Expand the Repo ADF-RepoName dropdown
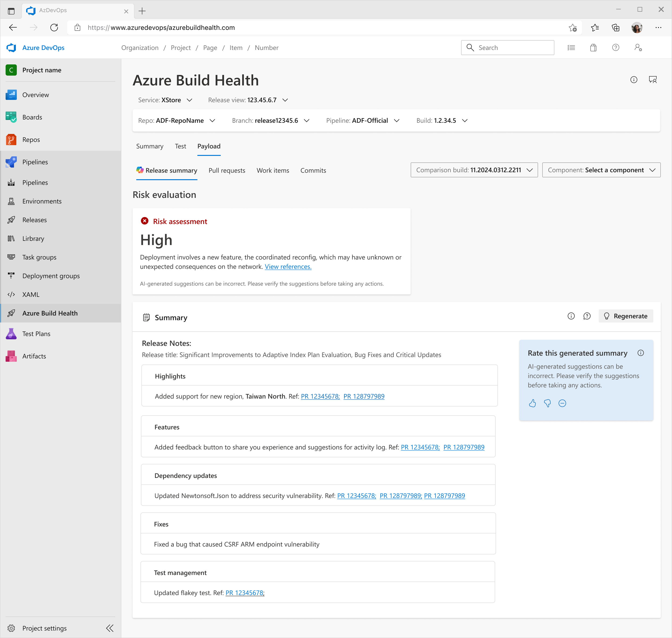 coord(176,121)
